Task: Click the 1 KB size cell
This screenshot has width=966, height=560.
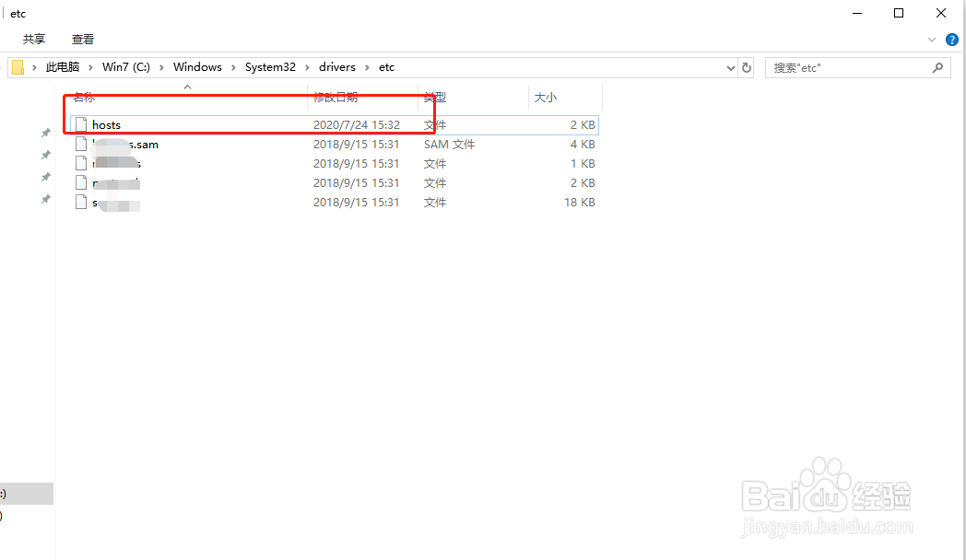Action: [x=583, y=164]
